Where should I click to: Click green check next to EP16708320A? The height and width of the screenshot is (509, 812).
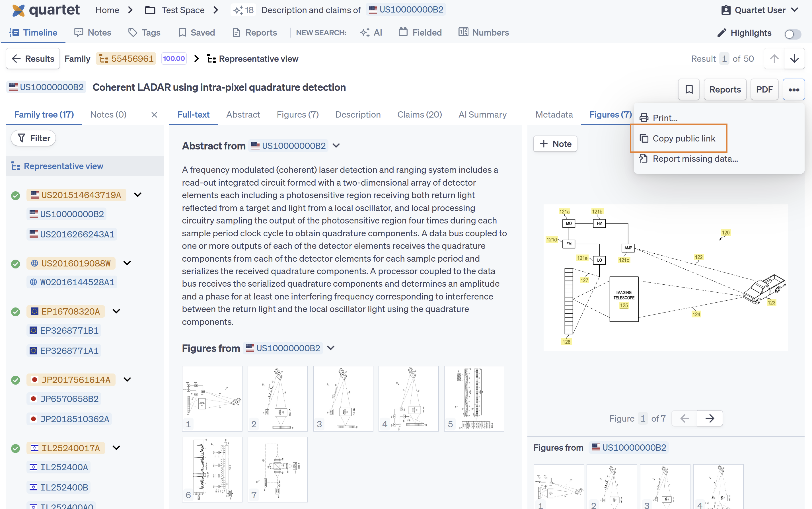pos(15,312)
